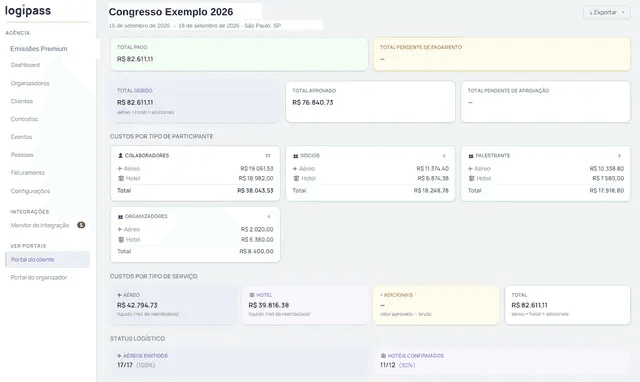The image size is (640, 382).
Task: Click Organizadores Aéreo value R$ 2.020,00
Action: 257,229
